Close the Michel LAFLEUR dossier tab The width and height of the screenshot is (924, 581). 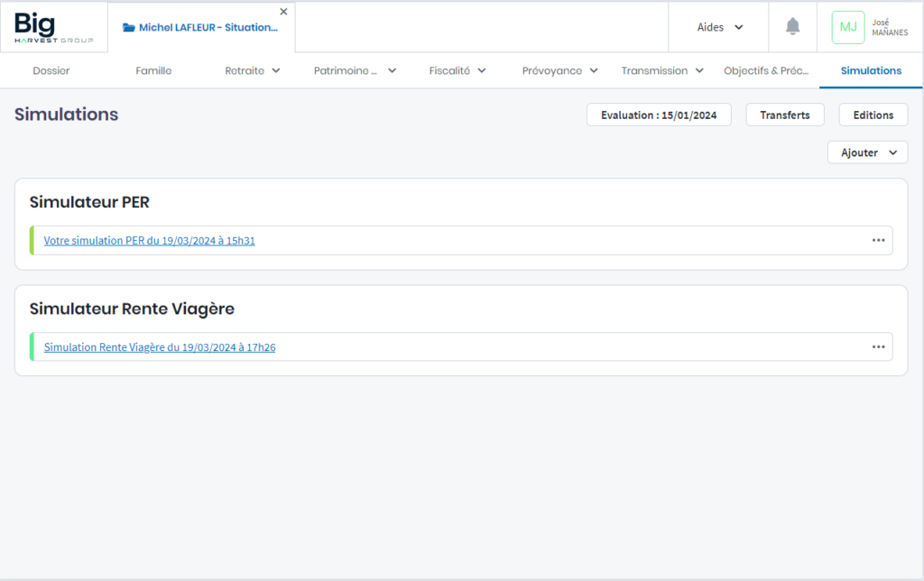click(283, 12)
